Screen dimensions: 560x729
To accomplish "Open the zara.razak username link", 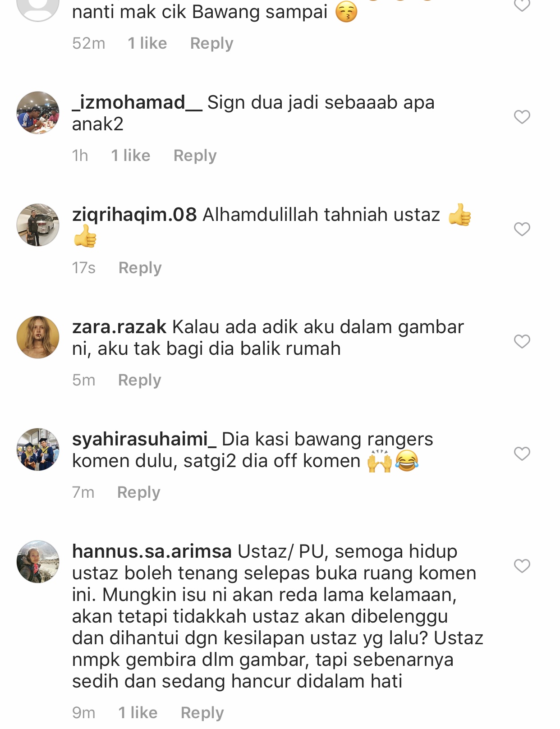I will [119, 327].
